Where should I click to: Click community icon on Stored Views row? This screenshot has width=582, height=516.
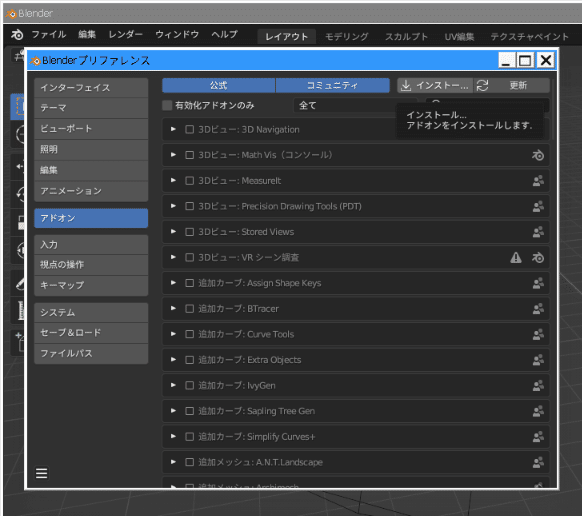pyautogui.click(x=538, y=232)
